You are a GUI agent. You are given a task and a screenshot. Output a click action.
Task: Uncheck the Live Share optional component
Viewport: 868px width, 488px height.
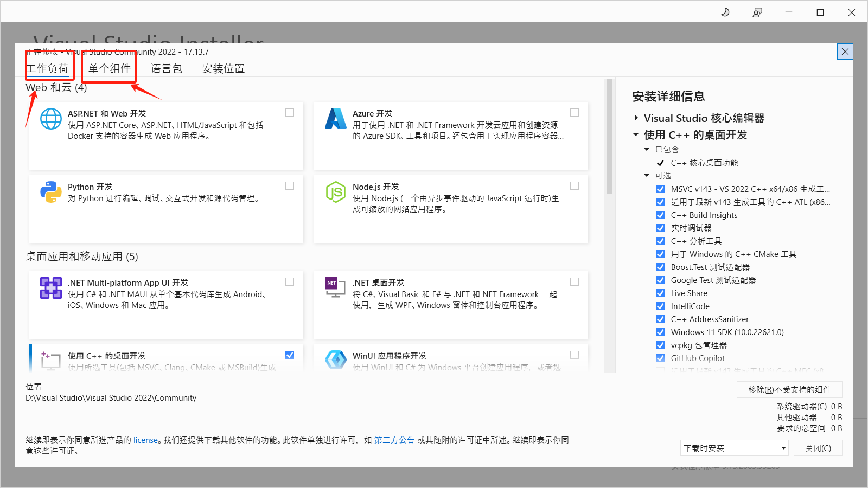[x=660, y=293]
